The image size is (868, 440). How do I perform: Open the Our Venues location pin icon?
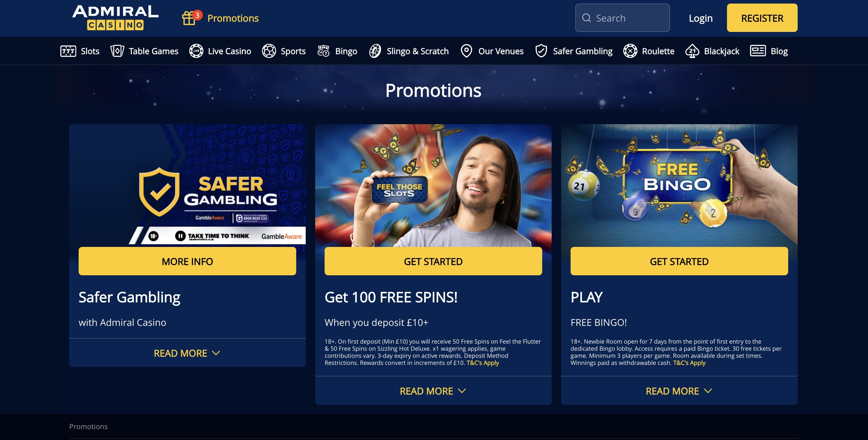(x=466, y=51)
